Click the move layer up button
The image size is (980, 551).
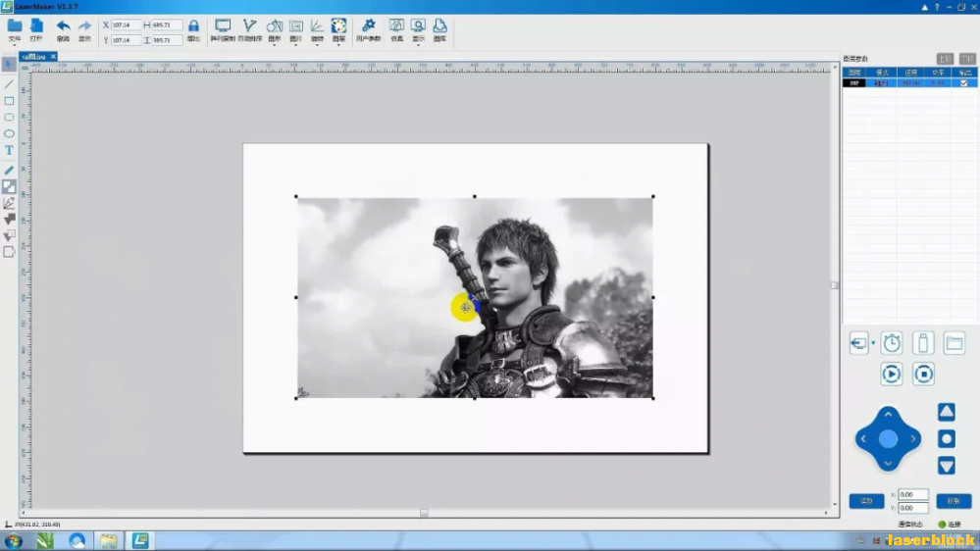(945, 59)
